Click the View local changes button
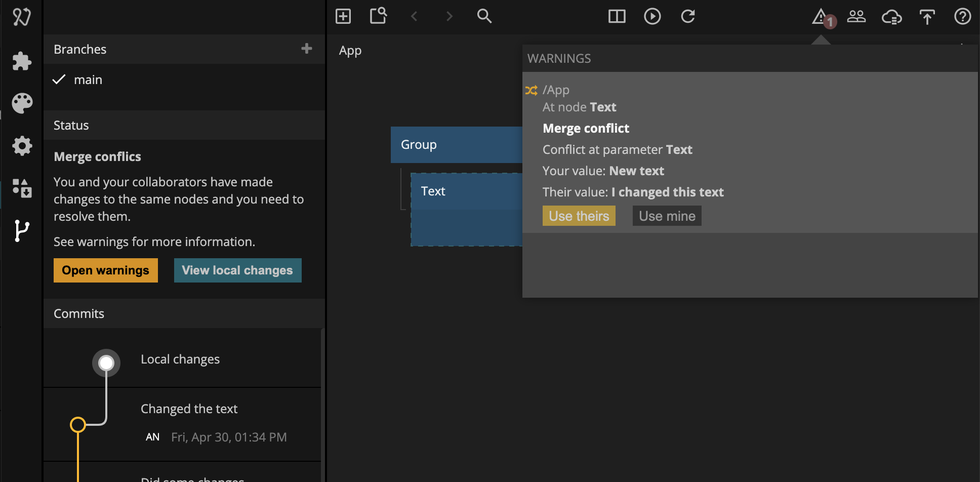The width and height of the screenshot is (980, 482). tap(237, 270)
